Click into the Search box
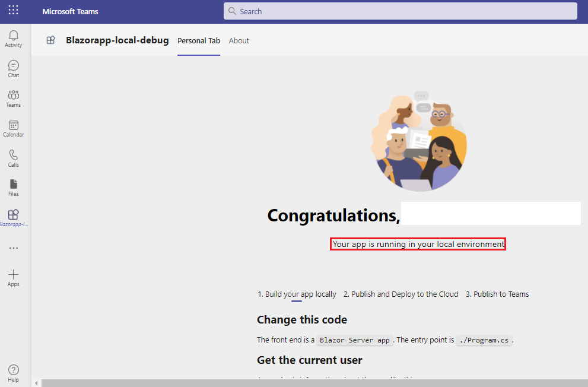The image size is (588, 387). pos(400,11)
